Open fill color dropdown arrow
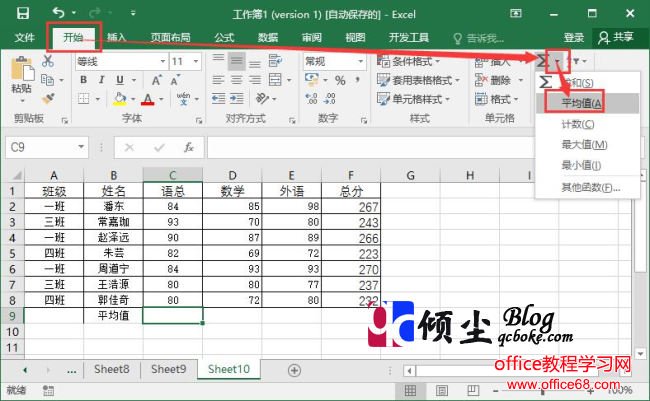 point(133,99)
